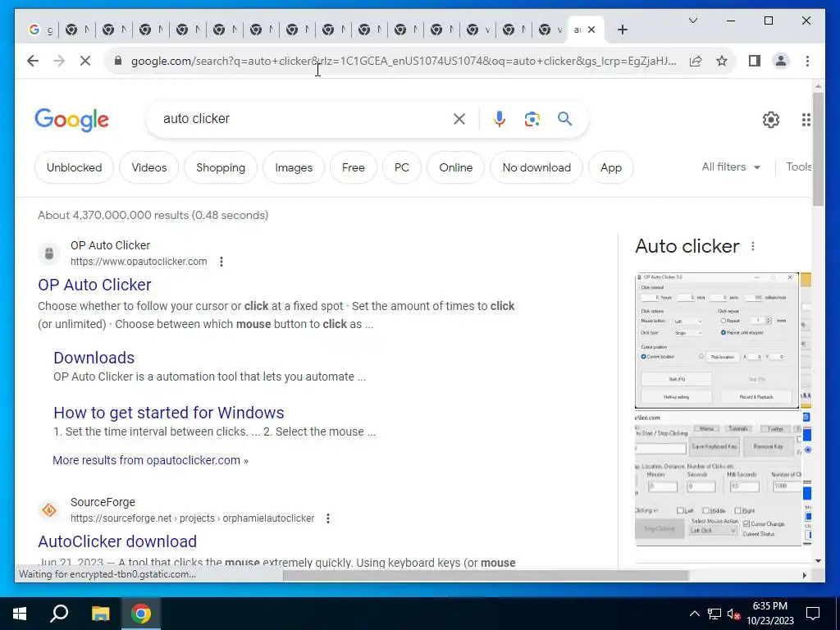
Task: Submit search with magnifier icon
Action: pyautogui.click(x=564, y=118)
